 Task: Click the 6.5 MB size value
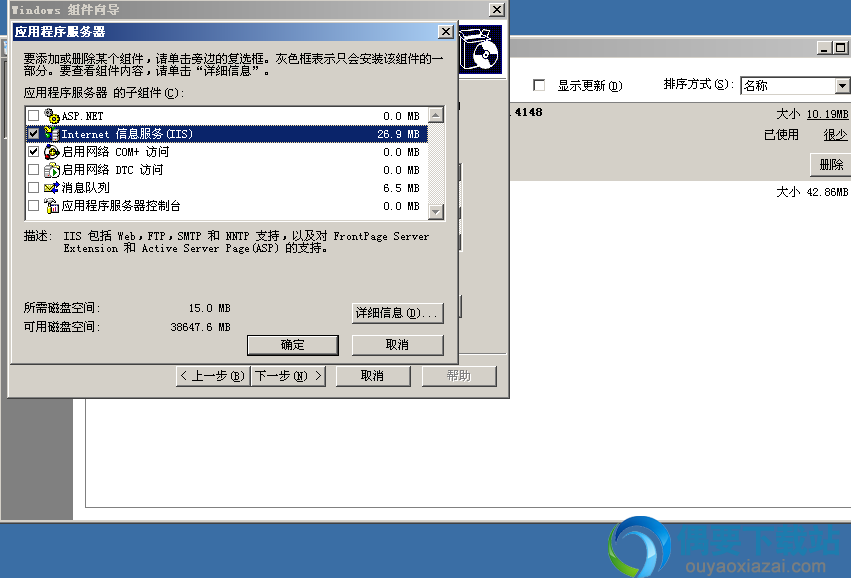click(x=401, y=188)
